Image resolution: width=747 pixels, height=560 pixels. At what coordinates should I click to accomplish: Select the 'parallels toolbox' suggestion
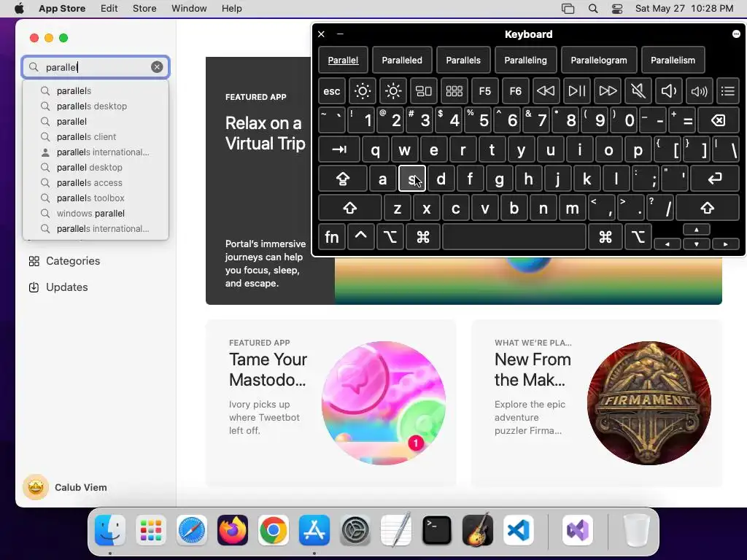[x=96, y=198]
